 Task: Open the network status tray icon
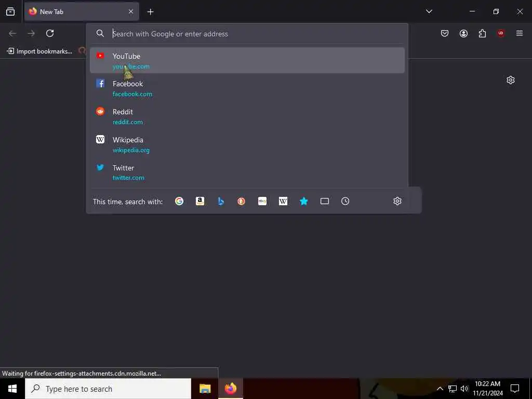(453, 389)
